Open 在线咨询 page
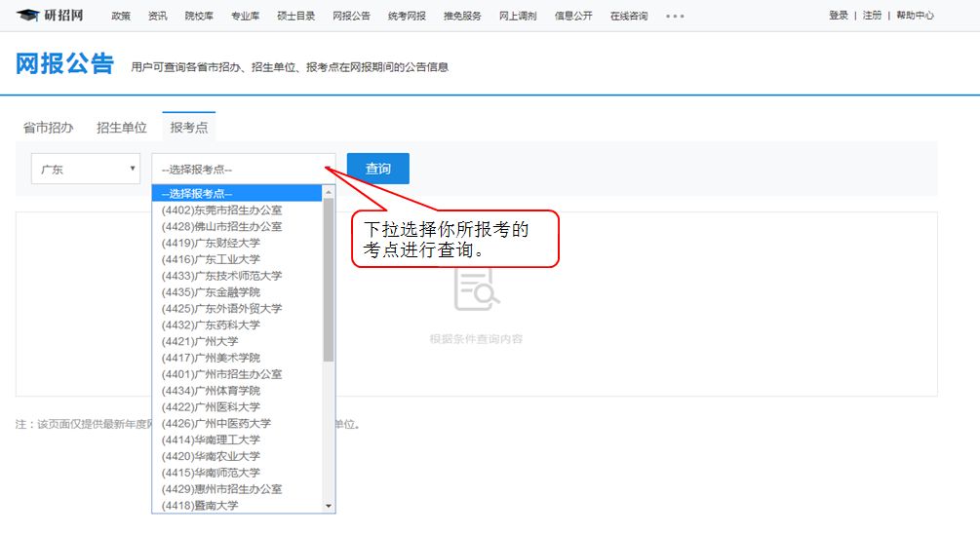Screen dimensions: 980x535 coord(629,16)
